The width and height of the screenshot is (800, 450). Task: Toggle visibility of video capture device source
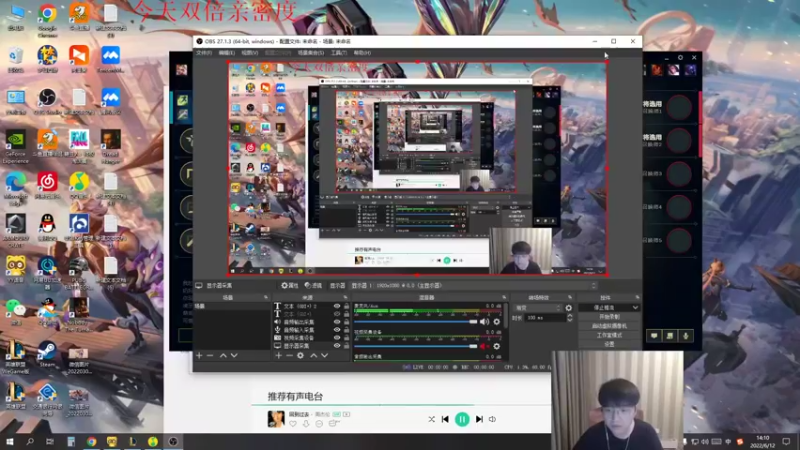pos(337,338)
